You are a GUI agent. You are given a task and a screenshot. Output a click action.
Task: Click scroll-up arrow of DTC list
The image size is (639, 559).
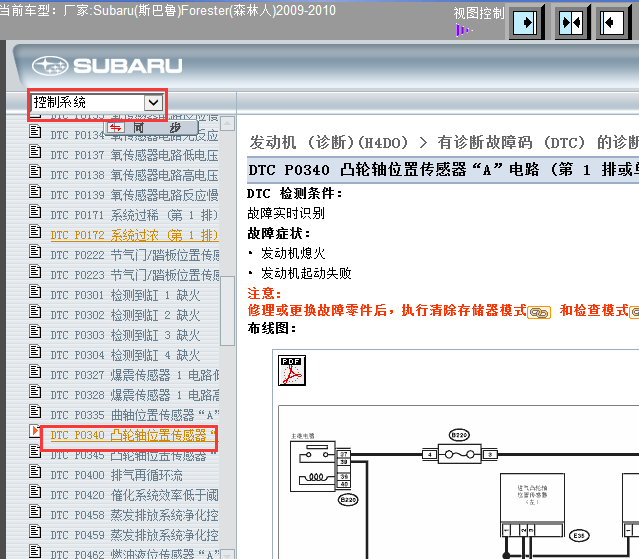click(x=227, y=123)
